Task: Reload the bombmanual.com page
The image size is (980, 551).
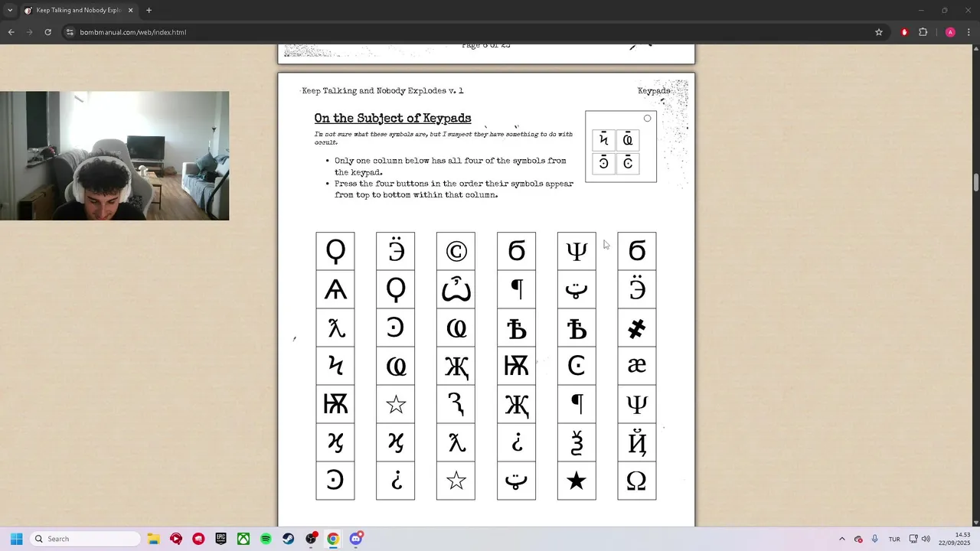Action: 47,32
